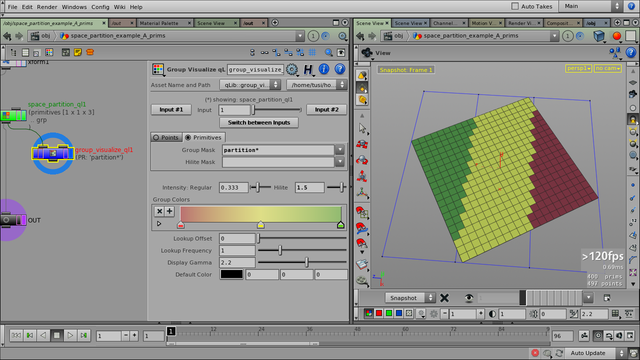Remove ramp point with X button
The height and width of the screenshot is (360, 640).
point(160,211)
